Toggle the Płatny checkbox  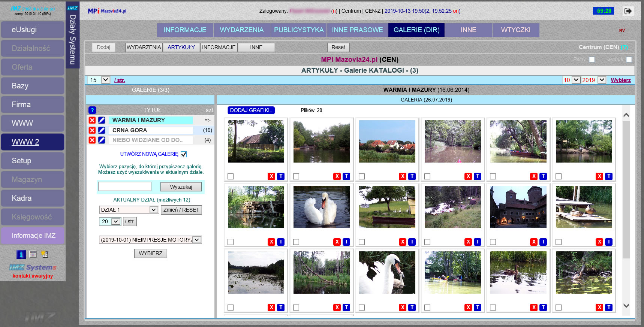(x=592, y=59)
